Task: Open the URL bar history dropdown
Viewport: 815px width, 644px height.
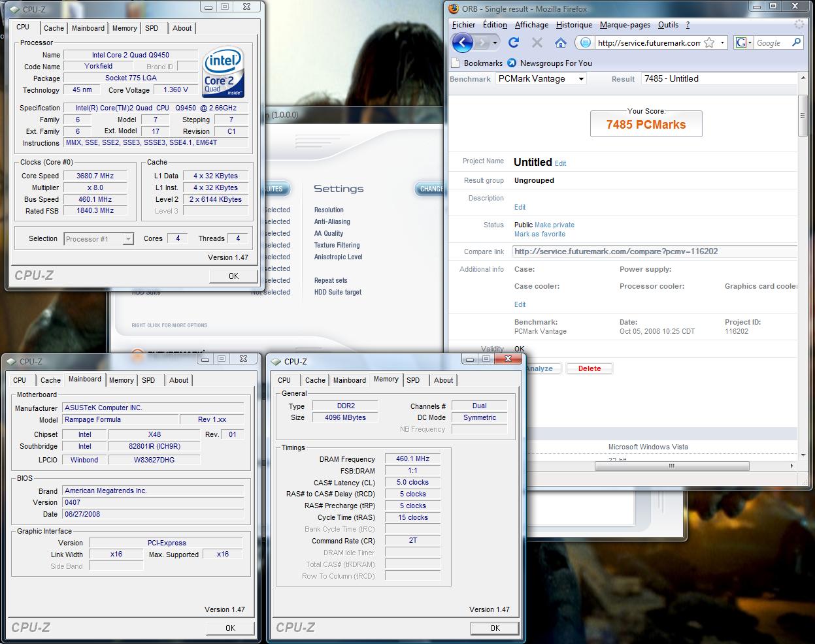Action: tap(722, 42)
